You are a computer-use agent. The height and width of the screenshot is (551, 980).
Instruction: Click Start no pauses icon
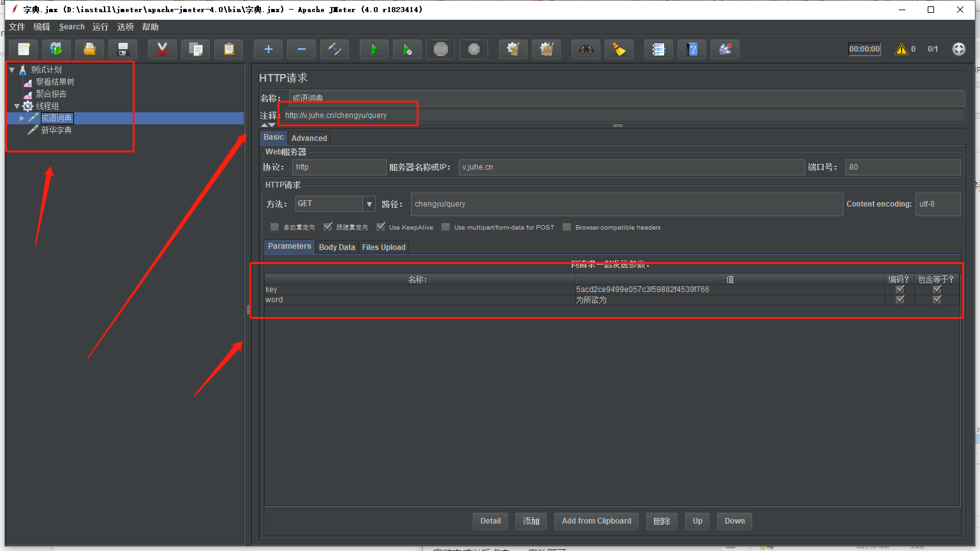[x=408, y=49]
